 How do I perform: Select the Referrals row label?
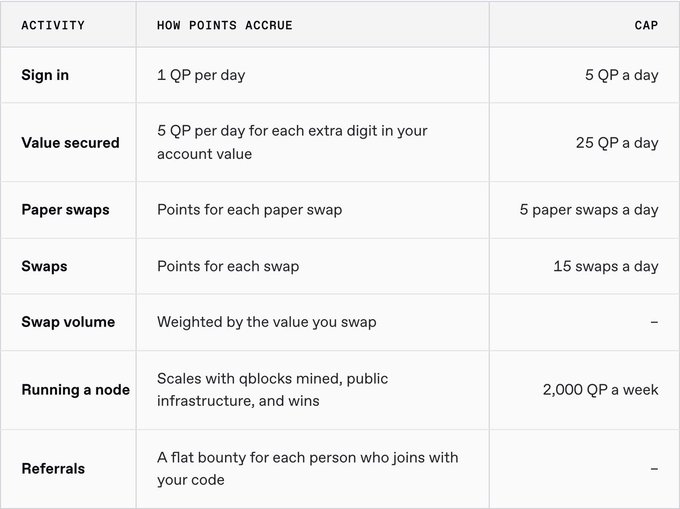[x=53, y=469]
